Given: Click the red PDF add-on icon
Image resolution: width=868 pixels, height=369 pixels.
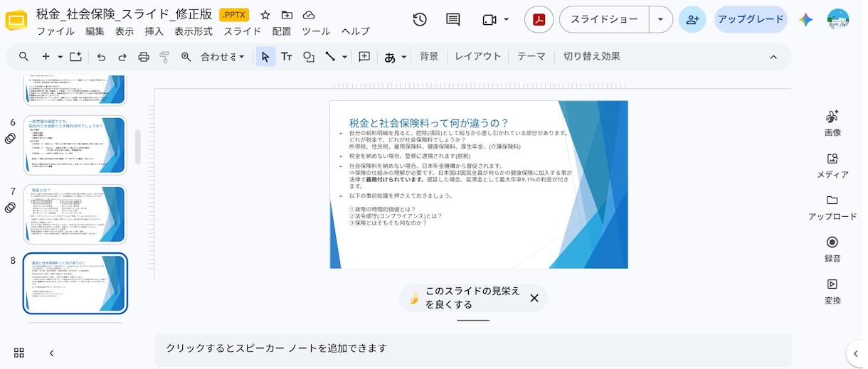Looking at the screenshot, I should (539, 20).
